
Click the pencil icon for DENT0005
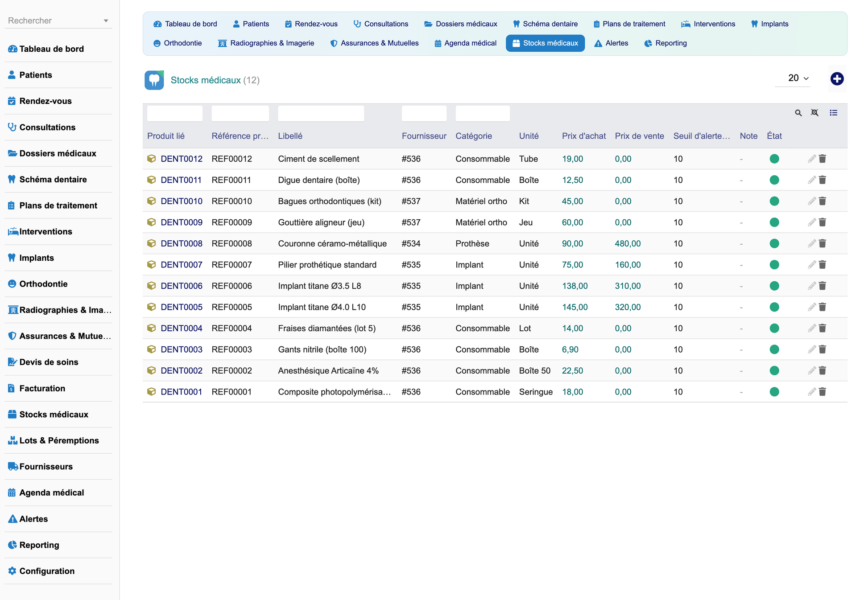point(811,307)
